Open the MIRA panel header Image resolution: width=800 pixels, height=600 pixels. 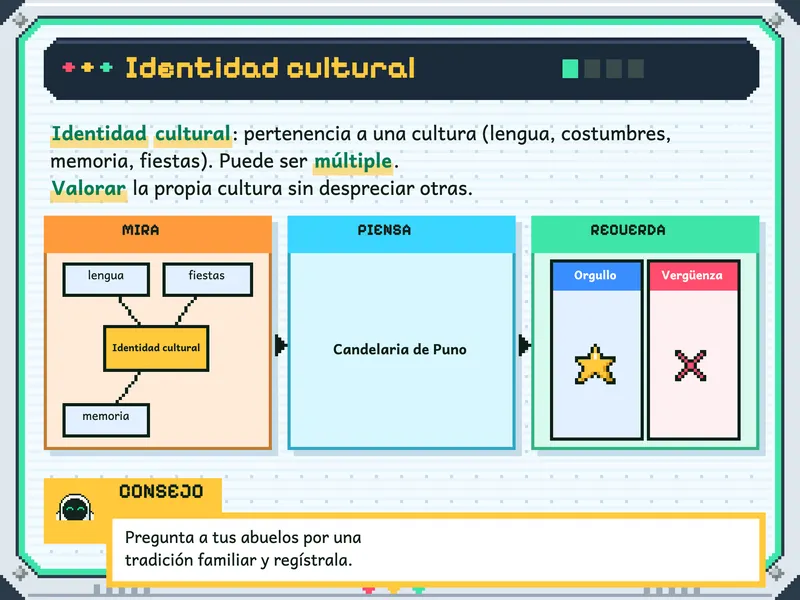coord(158,234)
